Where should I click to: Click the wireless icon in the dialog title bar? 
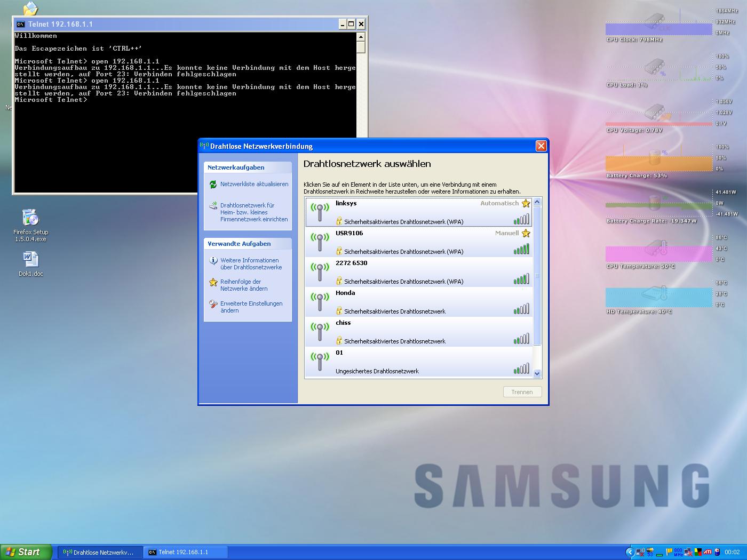click(204, 146)
